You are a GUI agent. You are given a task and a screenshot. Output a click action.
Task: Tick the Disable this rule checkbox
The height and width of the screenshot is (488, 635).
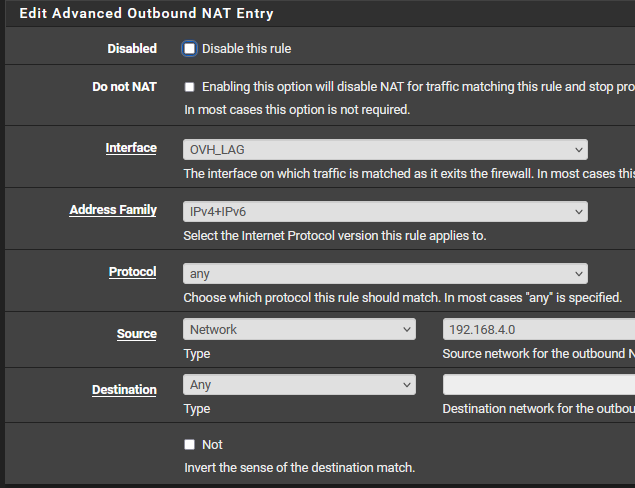click(190, 48)
